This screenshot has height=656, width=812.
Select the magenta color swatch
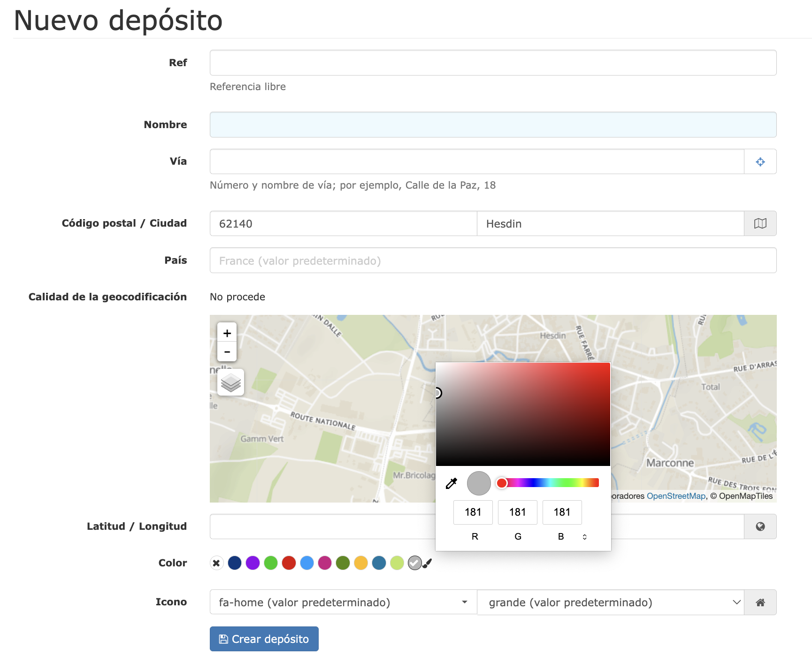(x=325, y=563)
